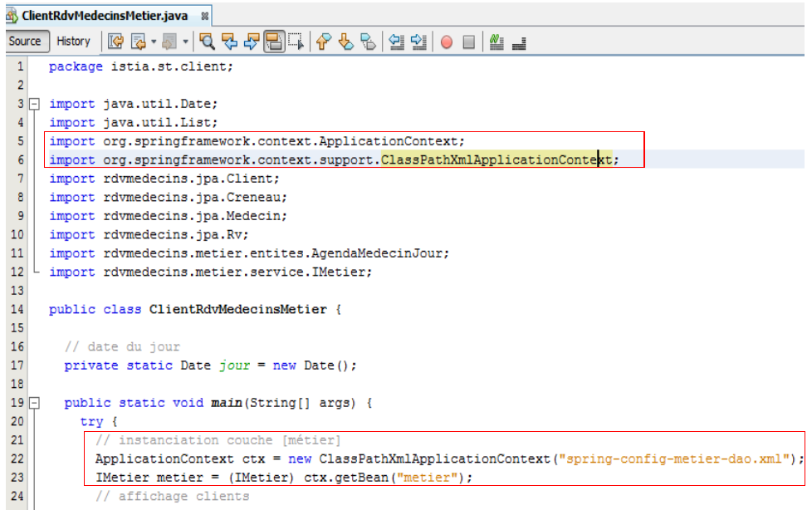The height and width of the screenshot is (515, 812).
Task: Click the Find Selection magnifier icon
Action: (208, 42)
